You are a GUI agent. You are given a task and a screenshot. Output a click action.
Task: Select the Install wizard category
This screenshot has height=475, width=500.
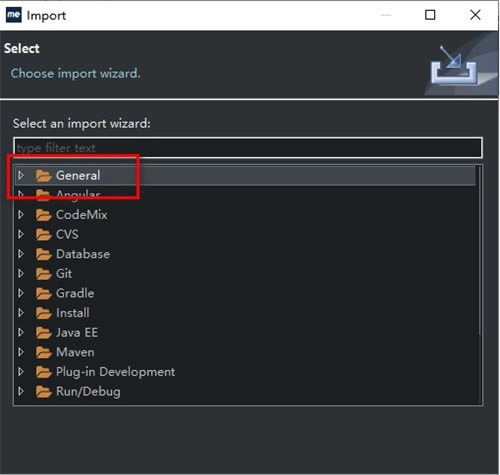pyautogui.click(x=73, y=313)
